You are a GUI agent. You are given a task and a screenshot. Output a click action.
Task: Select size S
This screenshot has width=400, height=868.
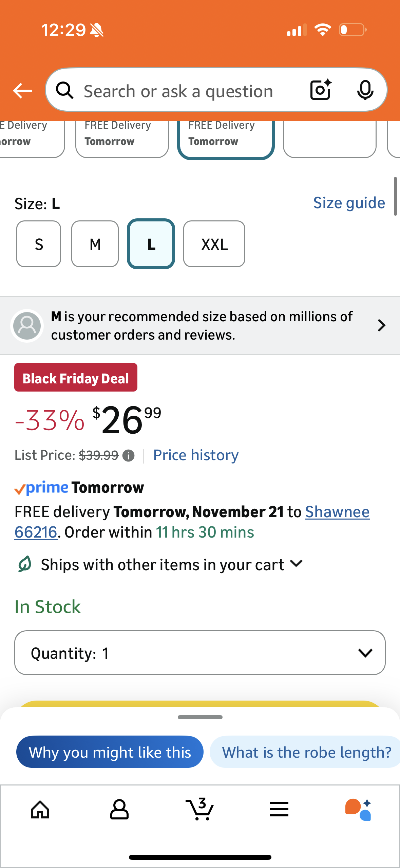click(39, 244)
